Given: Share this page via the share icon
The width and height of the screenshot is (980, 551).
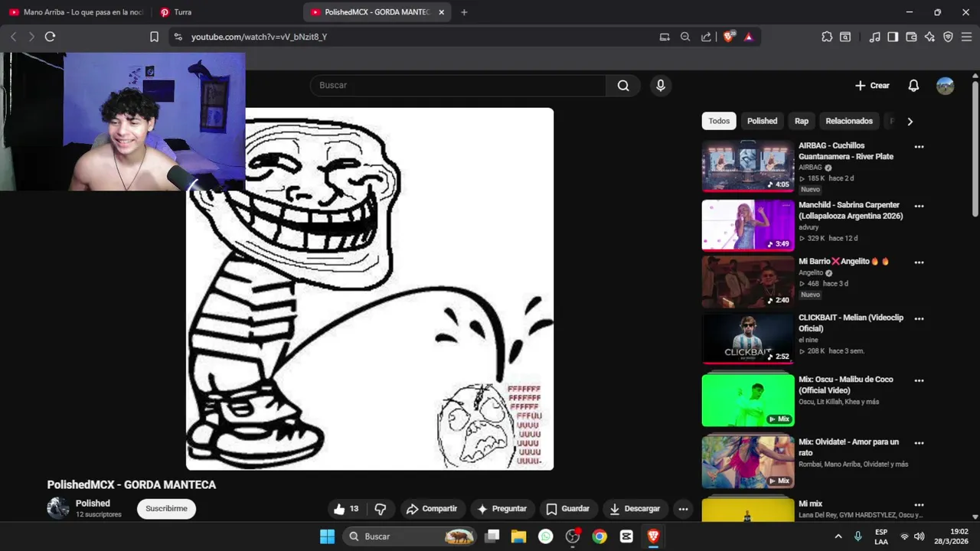Looking at the screenshot, I should (x=706, y=37).
